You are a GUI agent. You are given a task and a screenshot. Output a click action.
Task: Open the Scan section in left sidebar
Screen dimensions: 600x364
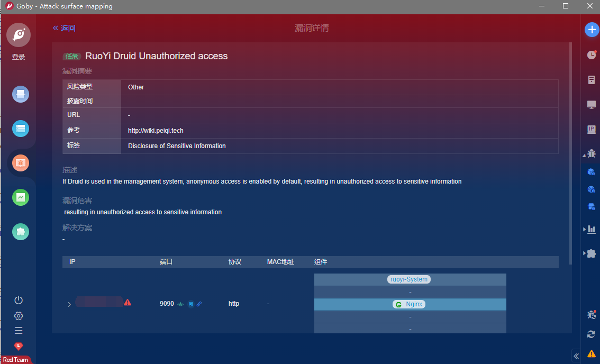click(x=21, y=95)
